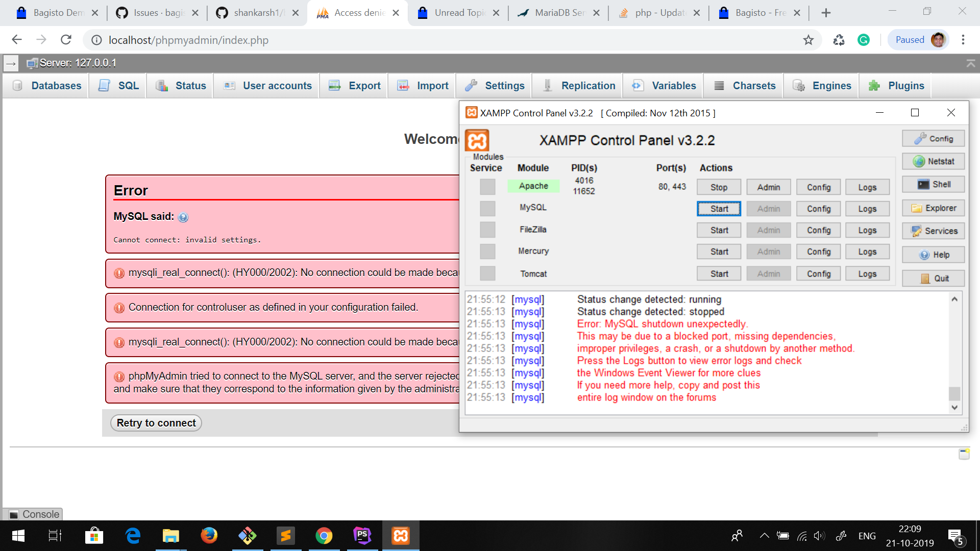Open Netstat in XAMPP panel
The height and width of the screenshot is (551, 980).
click(933, 161)
